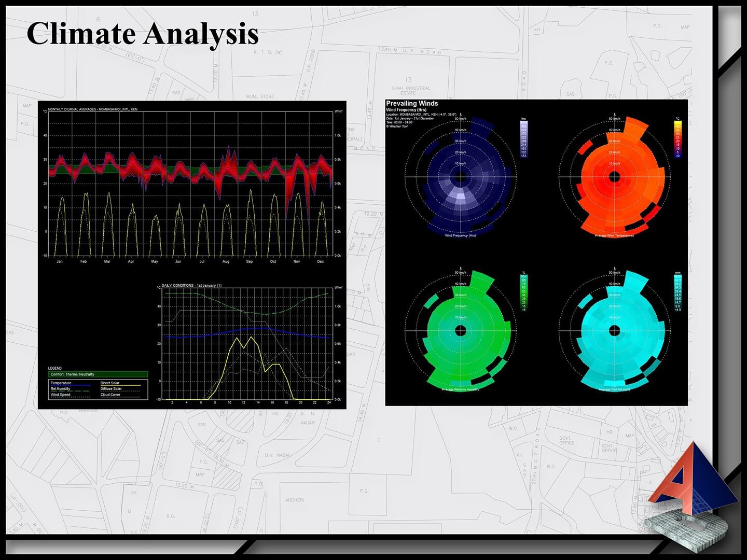Image resolution: width=747 pixels, height=560 pixels.
Task: Click the "Nov" month axis label
Action: tap(297, 262)
